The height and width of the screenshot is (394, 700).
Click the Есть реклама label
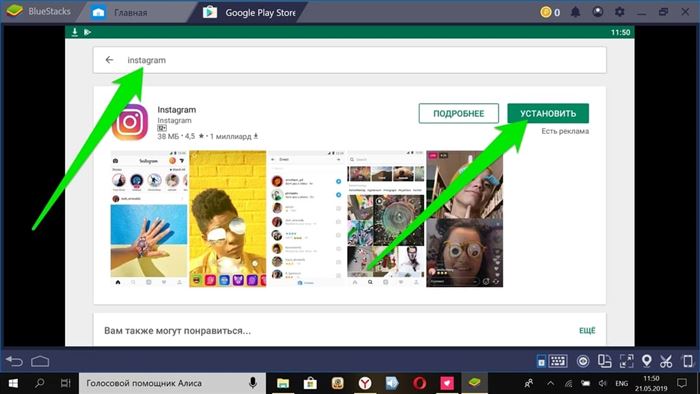[x=565, y=131]
